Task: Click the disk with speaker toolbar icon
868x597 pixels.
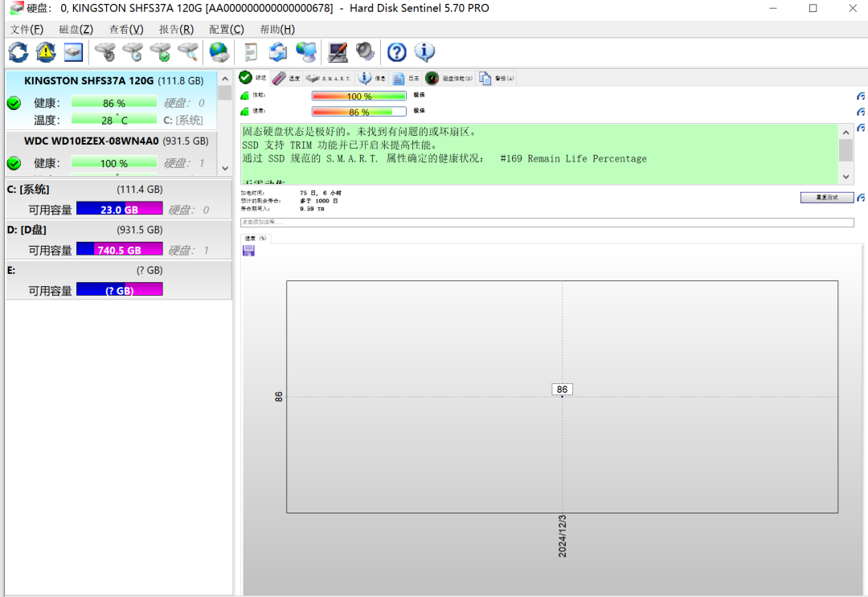Action: 105,52
